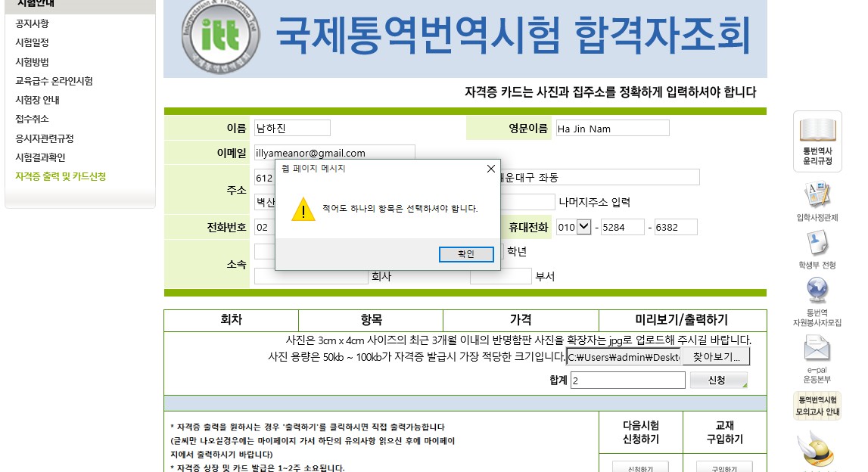
Task: Click the e-pal 운동본부 envelope icon
Action: coord(817,348)
